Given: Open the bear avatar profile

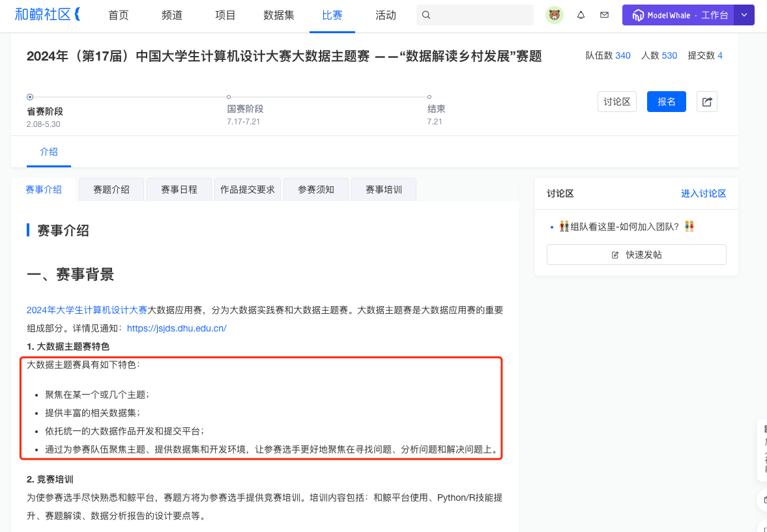Looking at the screenshot, I should pyautogui.click(x=554, y=15).
